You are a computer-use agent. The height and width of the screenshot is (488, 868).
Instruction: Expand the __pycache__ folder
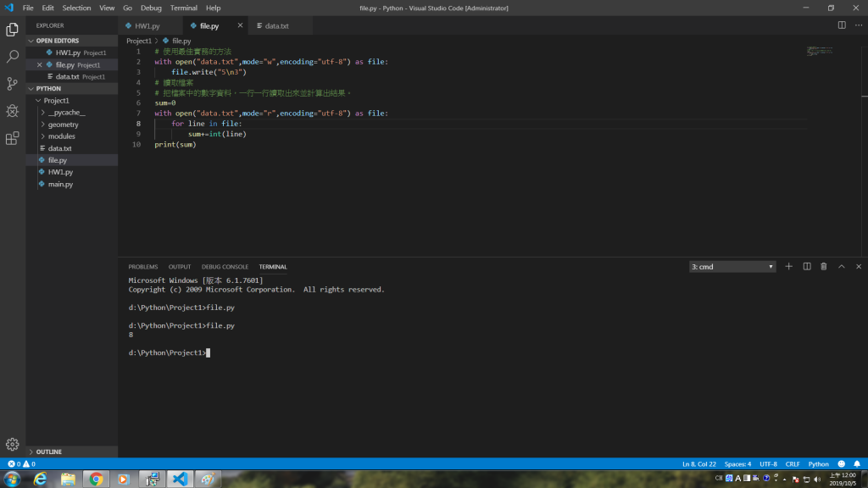pyautogui.click(x=43, y=113)
